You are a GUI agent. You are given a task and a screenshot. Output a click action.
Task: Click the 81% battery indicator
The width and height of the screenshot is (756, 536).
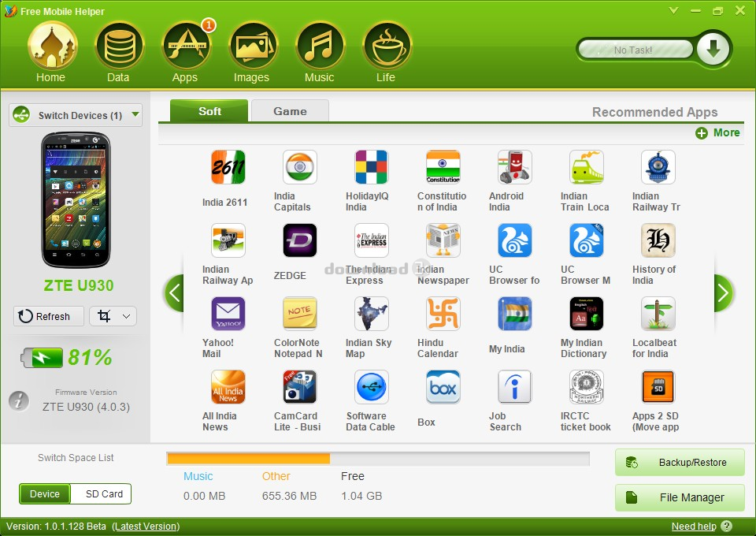pos(66,358)
